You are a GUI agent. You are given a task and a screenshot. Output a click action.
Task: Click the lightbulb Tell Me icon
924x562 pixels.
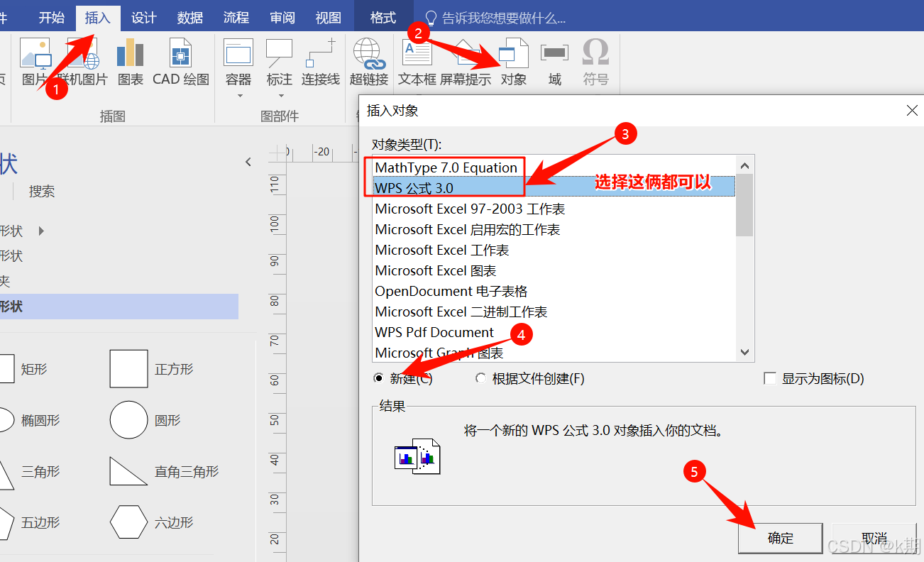(x=430, y=18)
